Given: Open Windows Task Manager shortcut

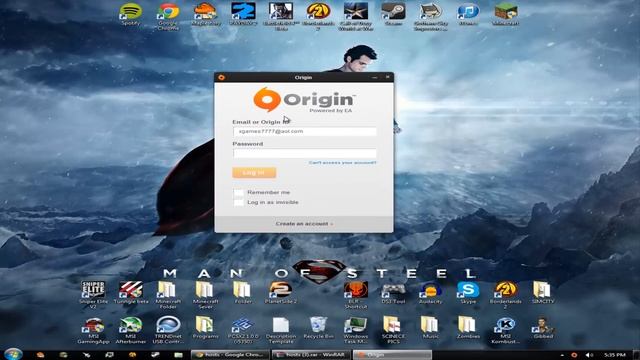Looking at the screenshot, I should (x=356, y=331).
